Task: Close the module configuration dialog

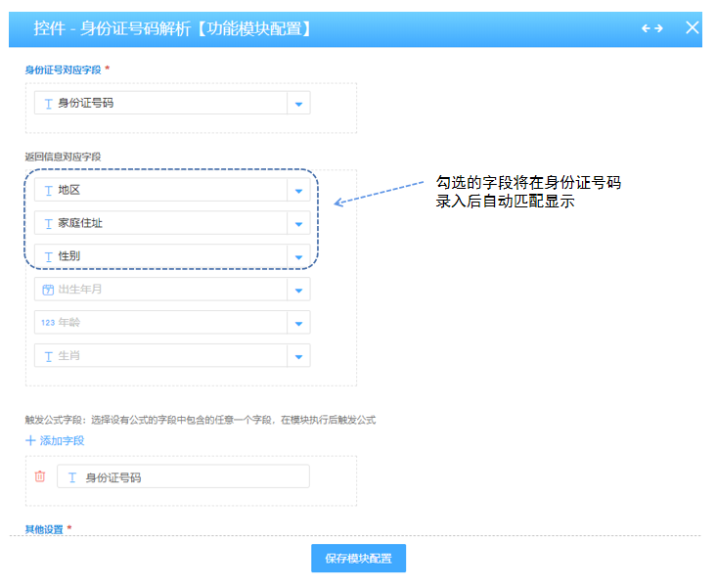Action: pyautogui.click(x=693, y=27)
